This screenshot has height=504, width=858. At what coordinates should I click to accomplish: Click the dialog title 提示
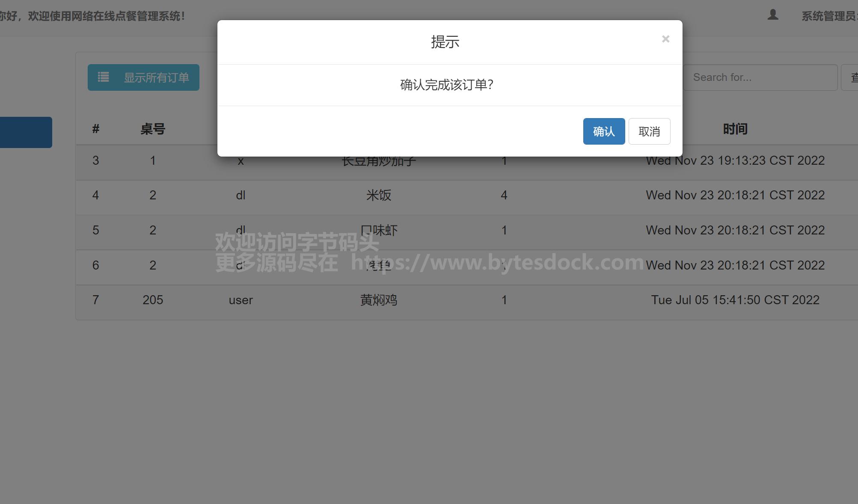point(445,42)
